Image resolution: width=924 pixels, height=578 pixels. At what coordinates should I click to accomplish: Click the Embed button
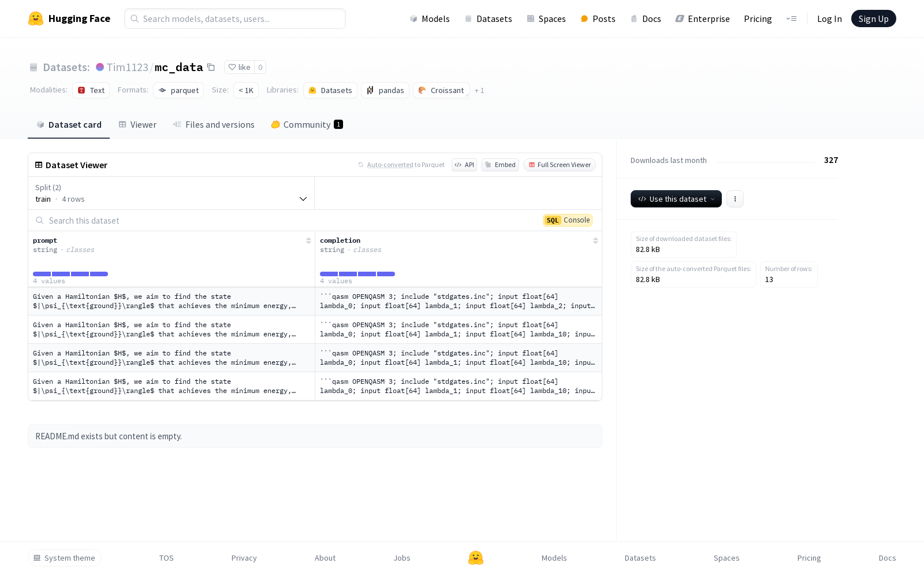coord(500,165)
